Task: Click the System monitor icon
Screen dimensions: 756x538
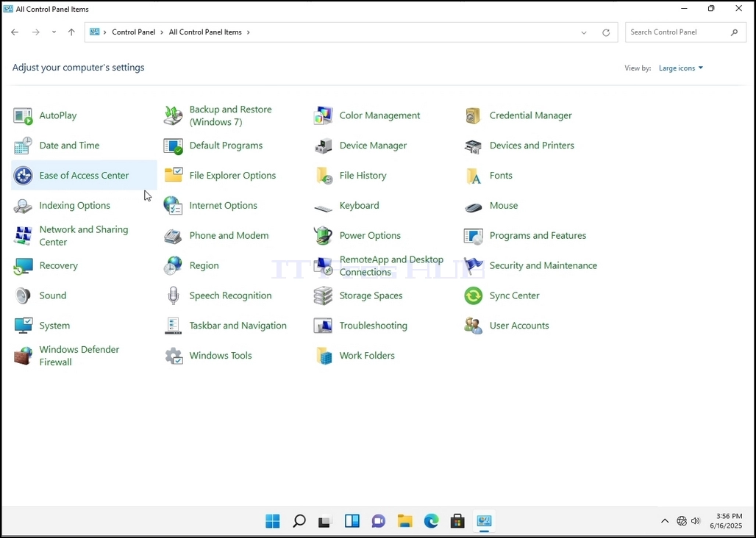Action: coord(23,326)
